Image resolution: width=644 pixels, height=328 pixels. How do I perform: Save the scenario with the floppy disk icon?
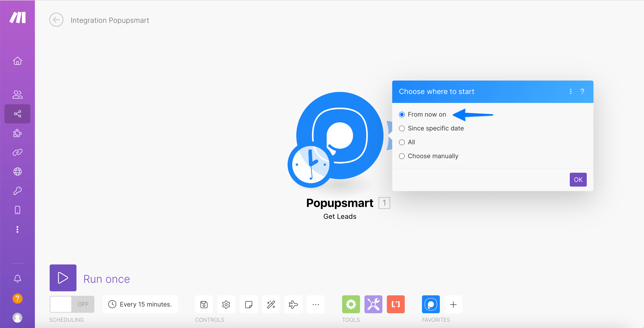coord(204,304)
